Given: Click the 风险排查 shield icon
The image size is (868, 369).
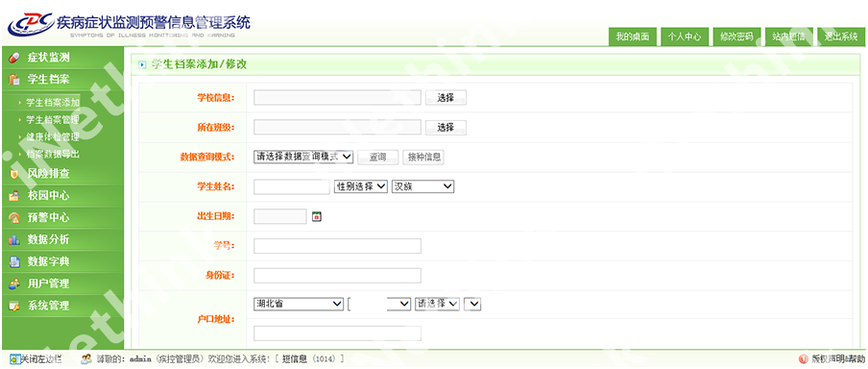Looking at the screenshot, I should pyautogui.click(x=14, y=174).
